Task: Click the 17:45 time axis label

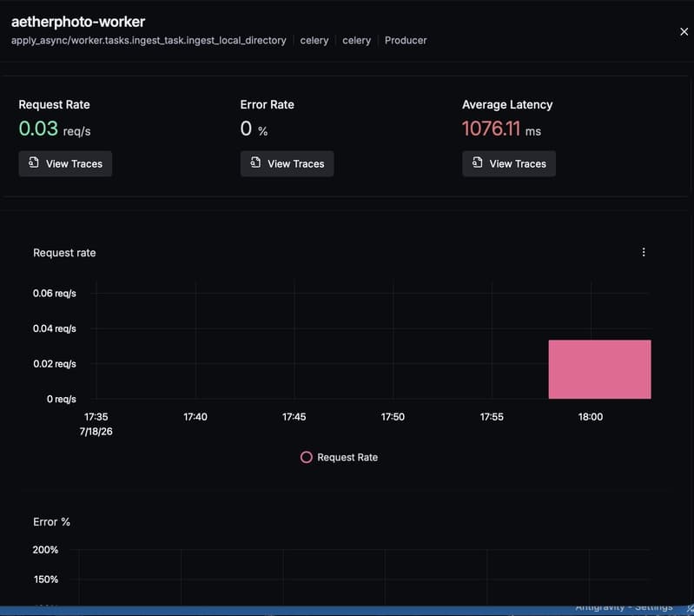Action: (294, 417)
